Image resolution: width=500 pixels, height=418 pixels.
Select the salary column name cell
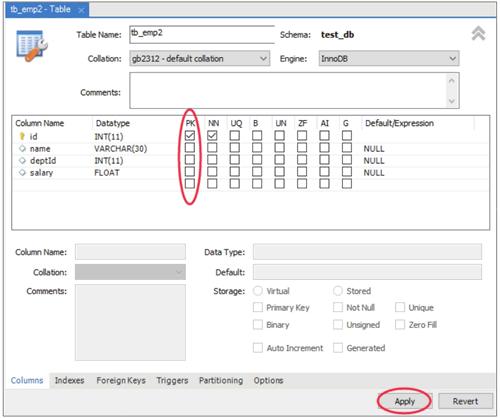click(41, 173)
